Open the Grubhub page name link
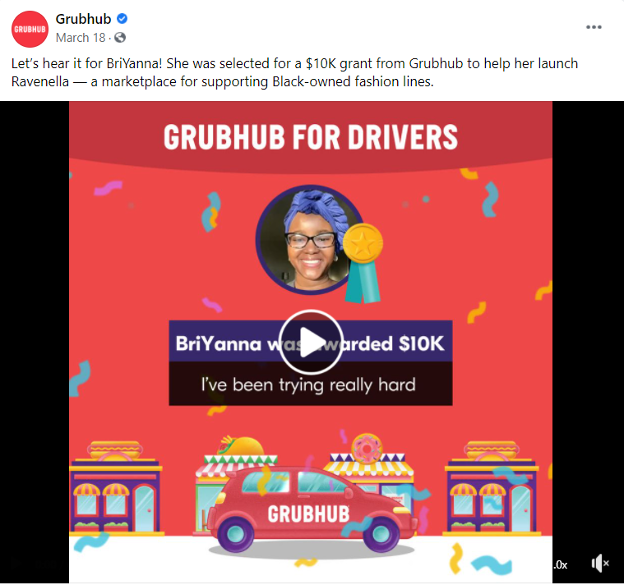 pos(83,19)
